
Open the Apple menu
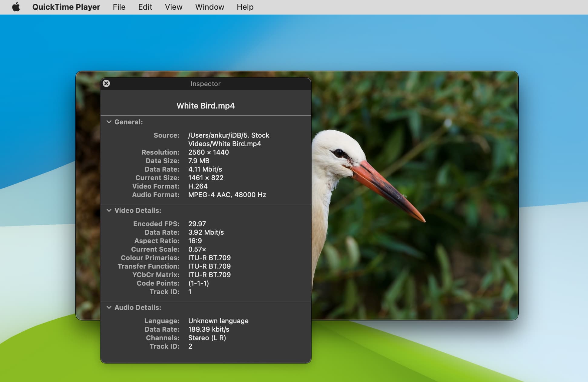click(x=16, y=7)
